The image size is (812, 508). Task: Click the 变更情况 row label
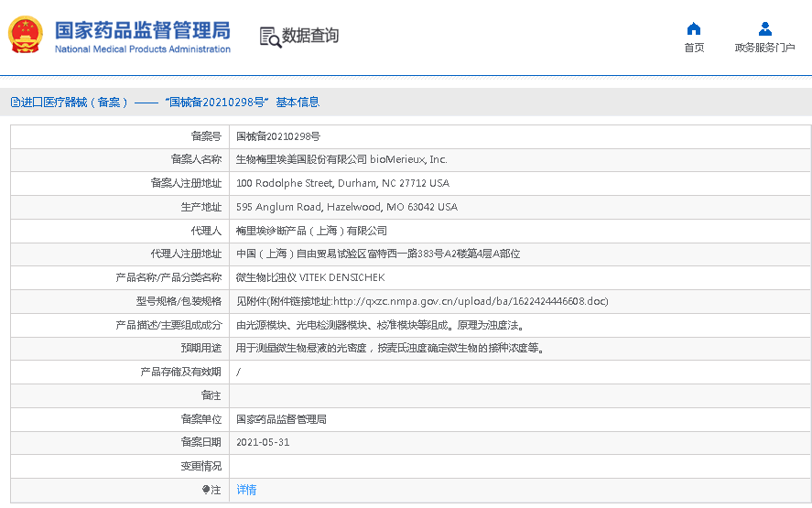point(200,466)
